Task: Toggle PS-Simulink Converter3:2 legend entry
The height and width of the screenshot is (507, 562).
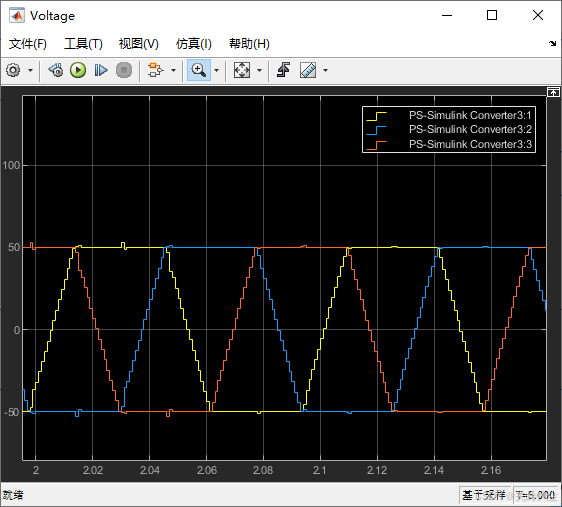Action: click(470, 129)
